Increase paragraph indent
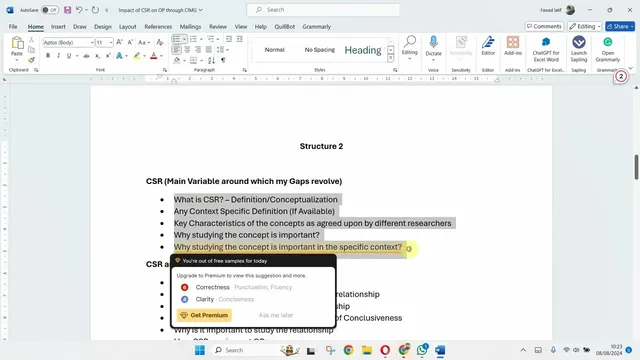This screenshot has height=360, width=640. 240,39
